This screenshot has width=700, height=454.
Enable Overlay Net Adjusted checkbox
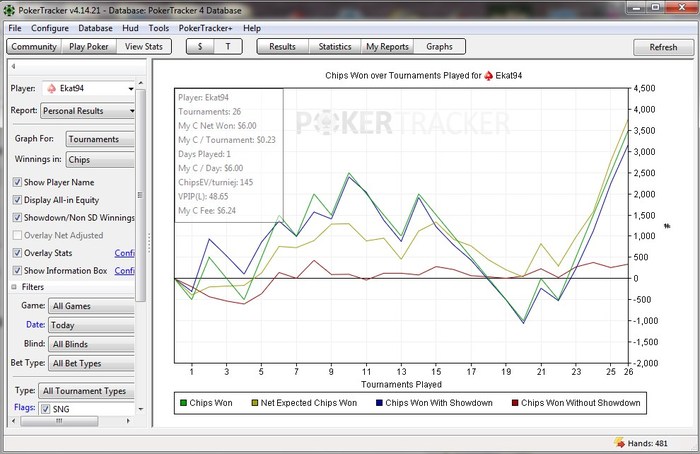17,235
